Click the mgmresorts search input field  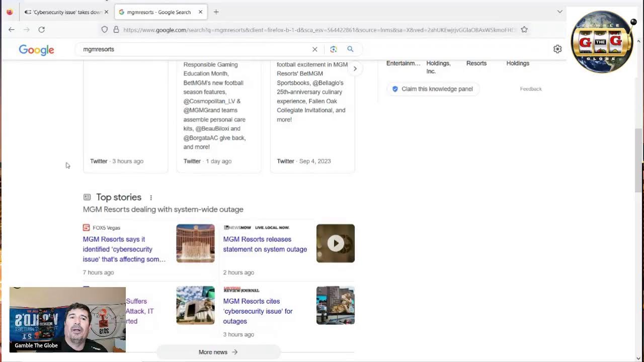tap(194, 49)
